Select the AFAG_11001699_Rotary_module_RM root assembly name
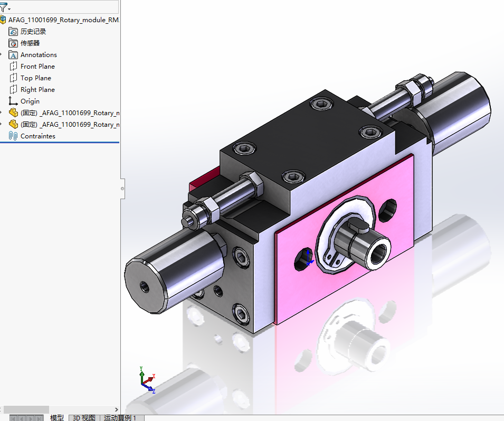The image size is (504, 421). [x=64, y=20]
